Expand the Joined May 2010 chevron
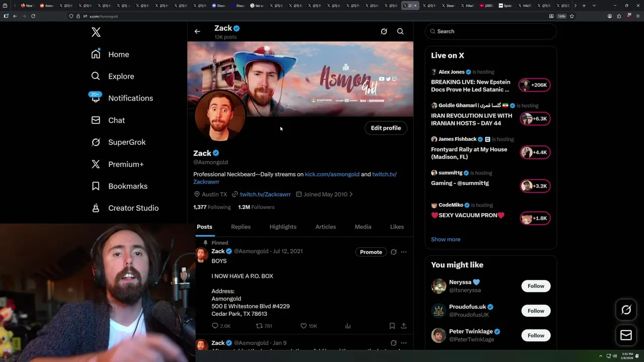Viewport: 644px width, 362px height. pyautogui.click(x=351, y=194)
